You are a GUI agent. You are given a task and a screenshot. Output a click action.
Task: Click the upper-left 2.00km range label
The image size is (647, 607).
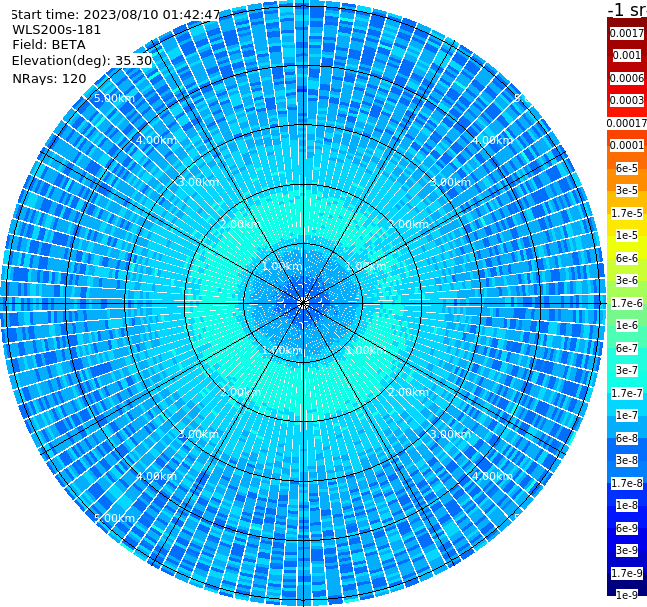click(241, 224)
